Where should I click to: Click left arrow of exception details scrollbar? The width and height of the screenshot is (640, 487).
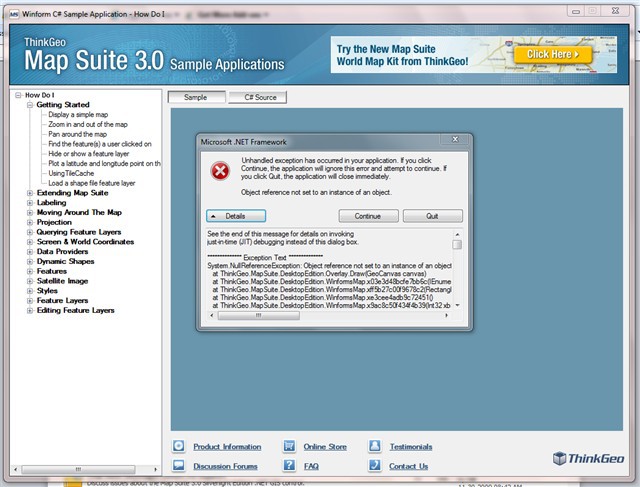click(211, 316)
